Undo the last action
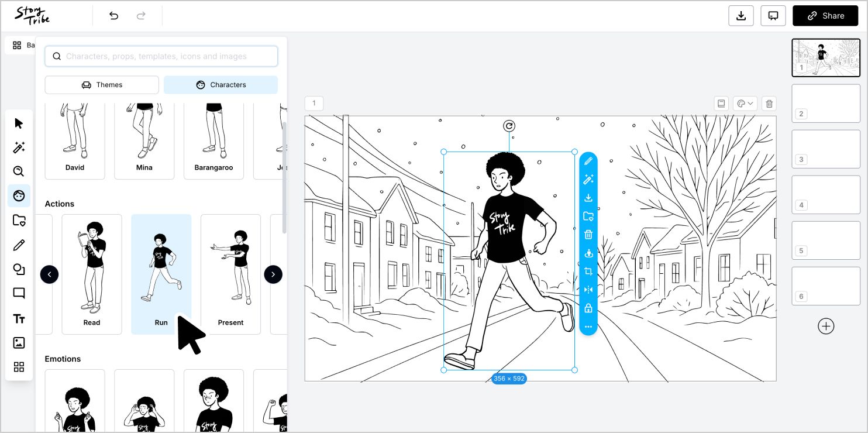868x433 pixels. 113,16
